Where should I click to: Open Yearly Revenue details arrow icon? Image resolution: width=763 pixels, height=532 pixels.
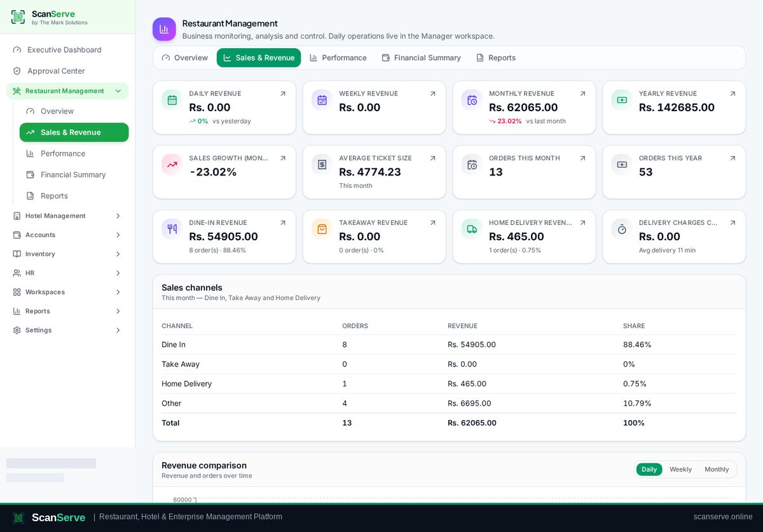732,93
